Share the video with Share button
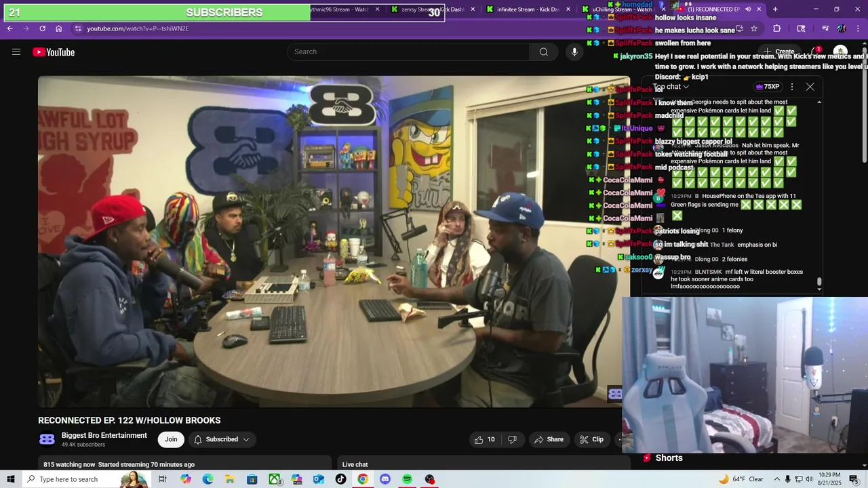868x488 pixels. tap(549, 439)
